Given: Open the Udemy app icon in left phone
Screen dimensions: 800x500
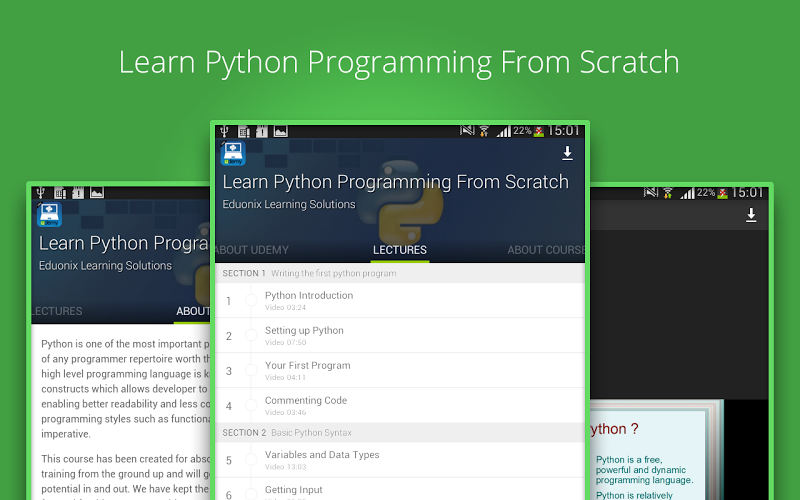Looking at the screenshot, I should tap(49, 214).
